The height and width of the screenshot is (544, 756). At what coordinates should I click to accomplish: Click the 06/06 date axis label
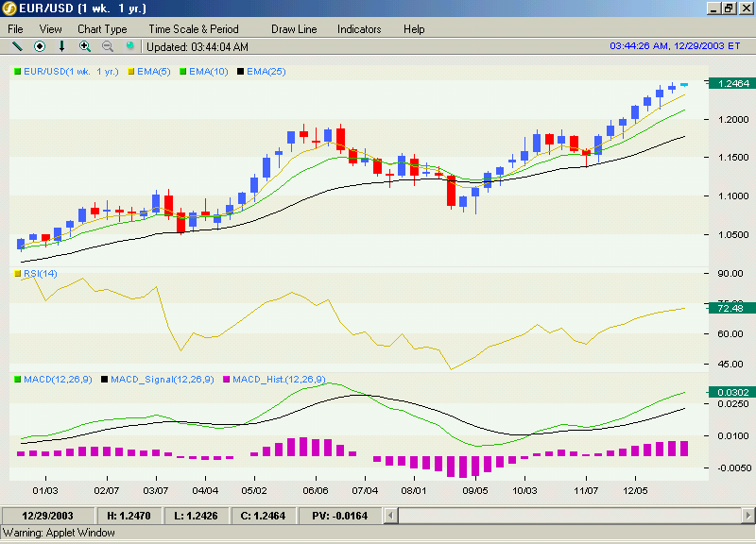[316, 490]
